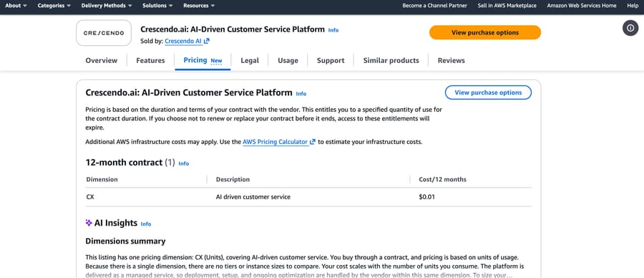Screen dimensions: 644x278
Task: Expand the About dropdown menu
Action: (16, 6)
